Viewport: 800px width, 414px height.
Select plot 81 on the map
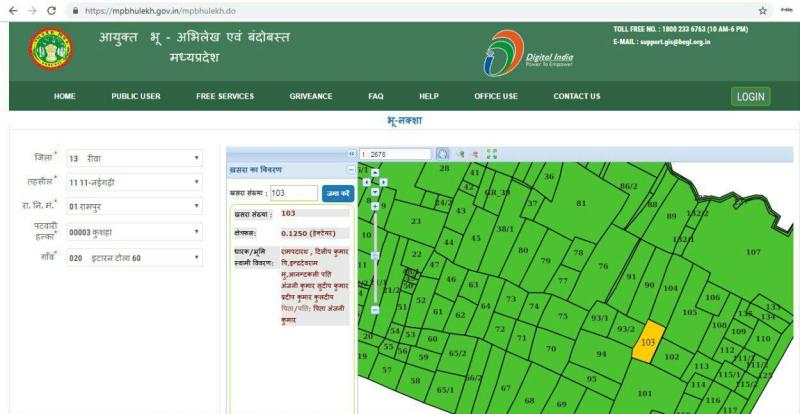581,203
